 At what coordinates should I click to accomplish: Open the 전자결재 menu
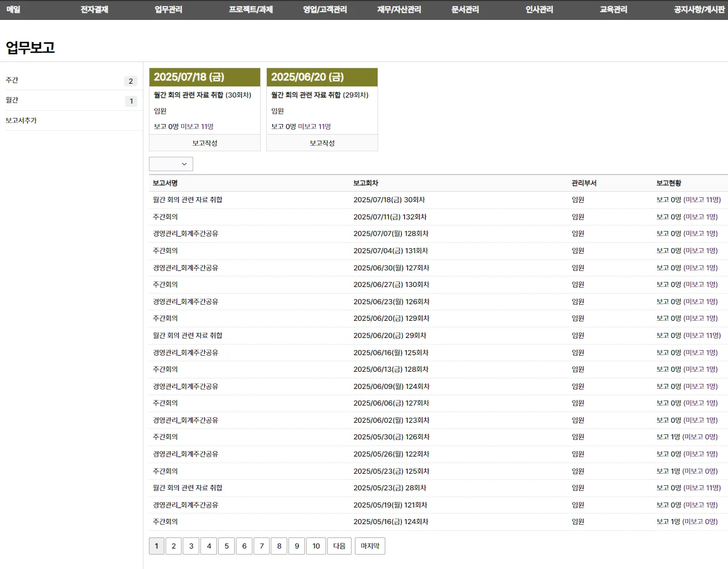click(94, 9)
